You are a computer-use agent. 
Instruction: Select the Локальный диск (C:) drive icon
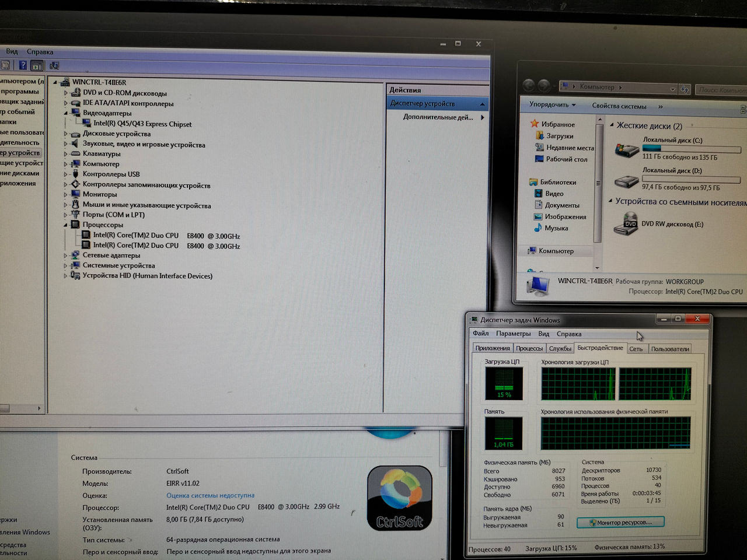tap(626, 149)
